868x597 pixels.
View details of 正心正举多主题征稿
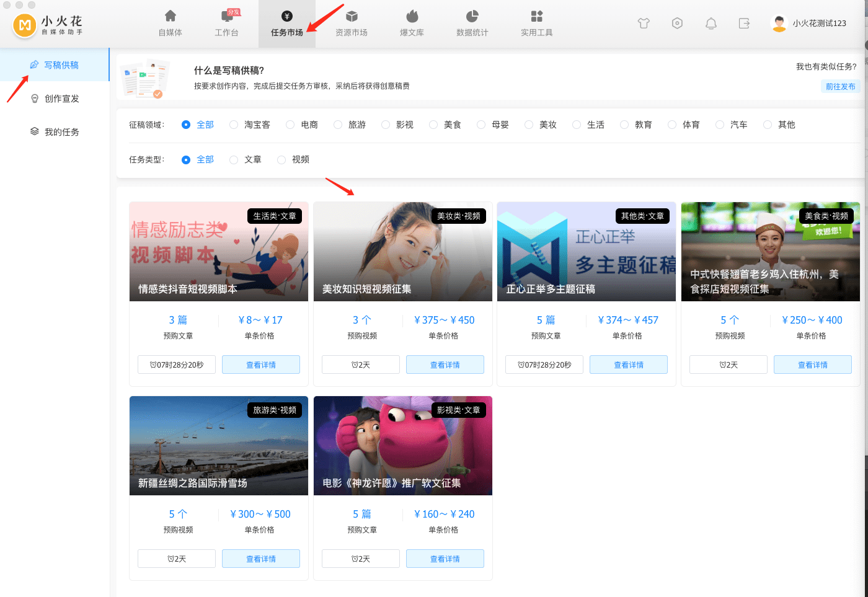tap(629, 365)
